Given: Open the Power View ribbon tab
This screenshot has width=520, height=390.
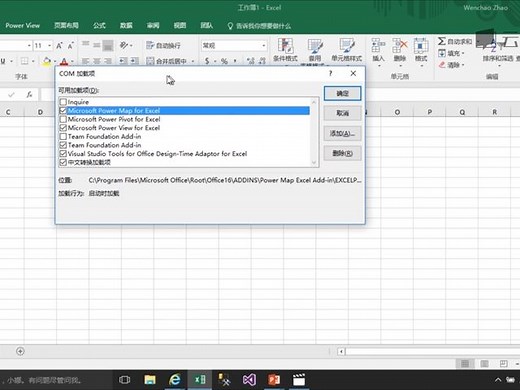Looking at the screenshot, I should 22,25.
